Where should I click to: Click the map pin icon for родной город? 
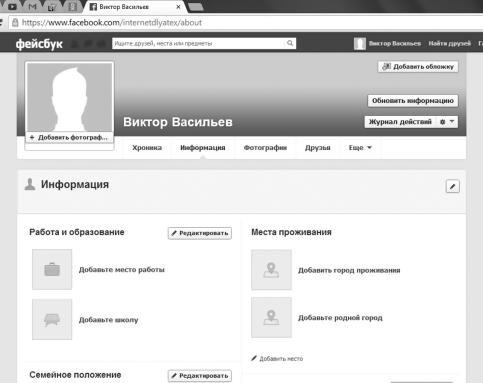(271, 317)
